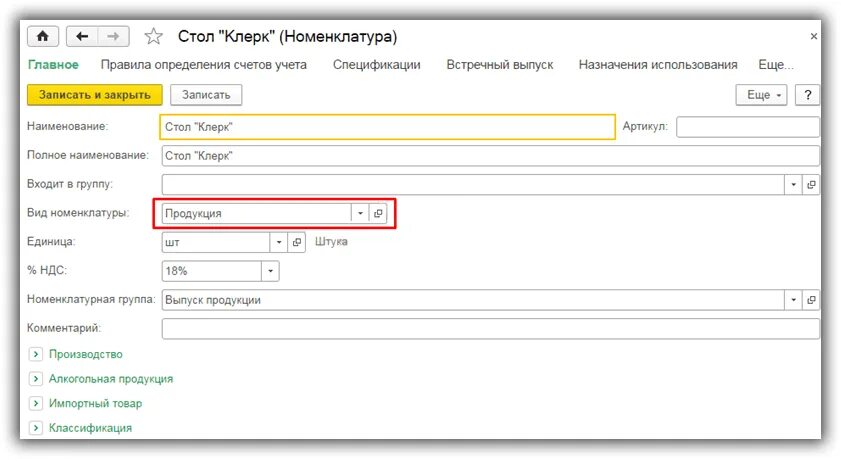Image resolution: width=841 pixels, height=459 pixels.
Task: Open the Встречный выпуск tab
Action: (x=500, y=65)
